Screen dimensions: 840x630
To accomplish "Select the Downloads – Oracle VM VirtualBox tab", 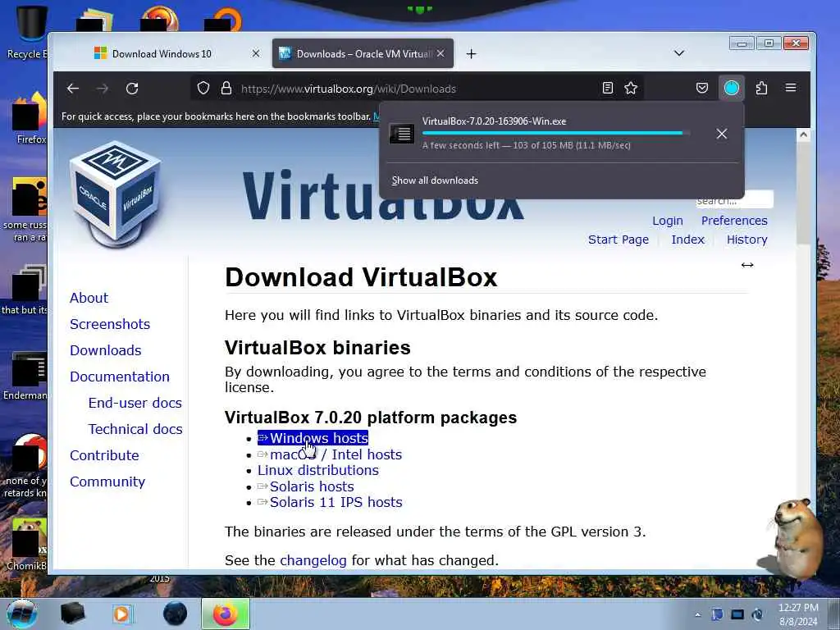I will point(363,53).
